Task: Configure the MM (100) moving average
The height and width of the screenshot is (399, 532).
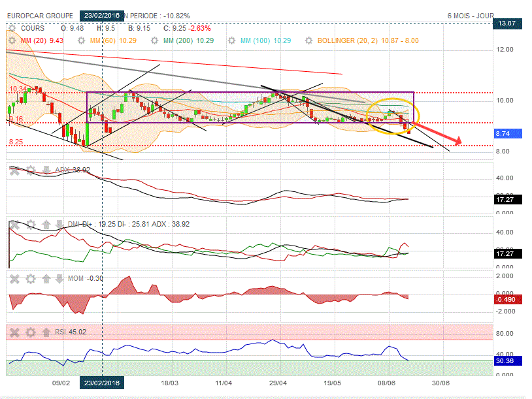Action: pyautogui.click(x=233, y=40)
